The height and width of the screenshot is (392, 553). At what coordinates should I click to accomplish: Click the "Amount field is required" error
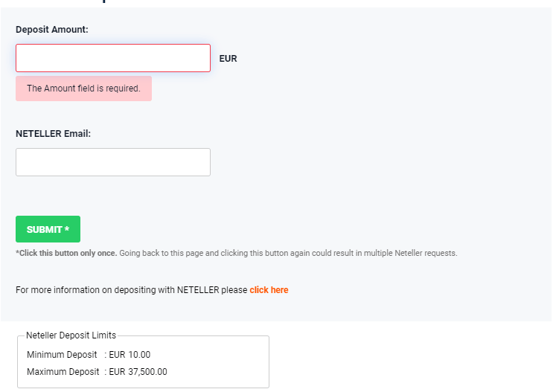pyautogui.click(x=83, y=89)
